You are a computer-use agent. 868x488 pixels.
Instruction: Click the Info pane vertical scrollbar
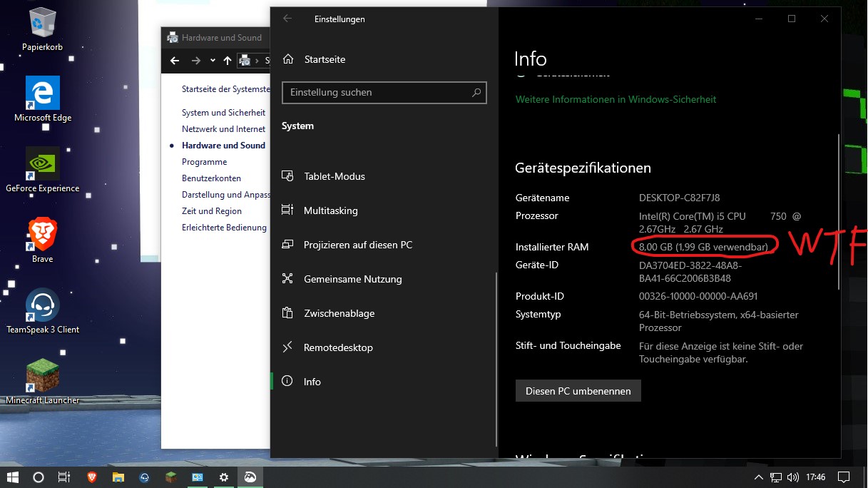coord(839,212)
